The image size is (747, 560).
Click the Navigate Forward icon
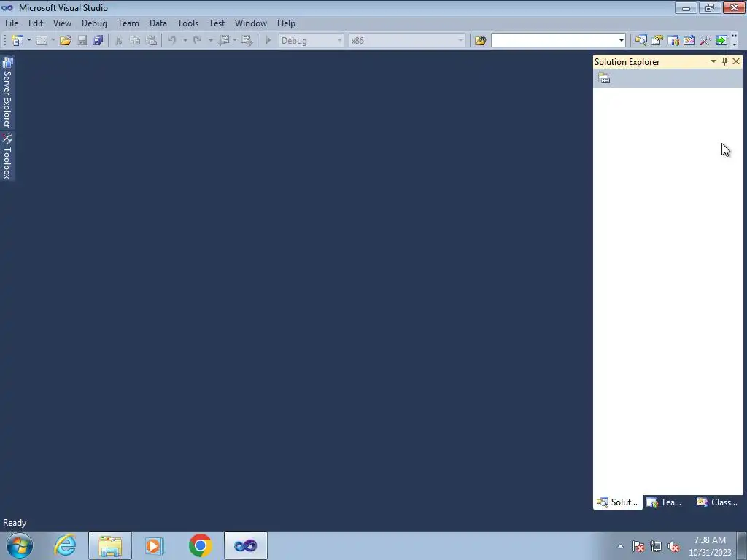(x=247, y=41)
